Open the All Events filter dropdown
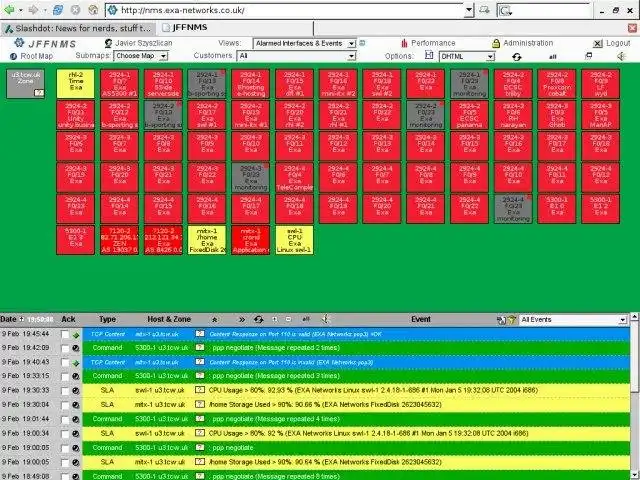Image resolution: width=640 pixels, height=480 pixels. tap(573, 320)
